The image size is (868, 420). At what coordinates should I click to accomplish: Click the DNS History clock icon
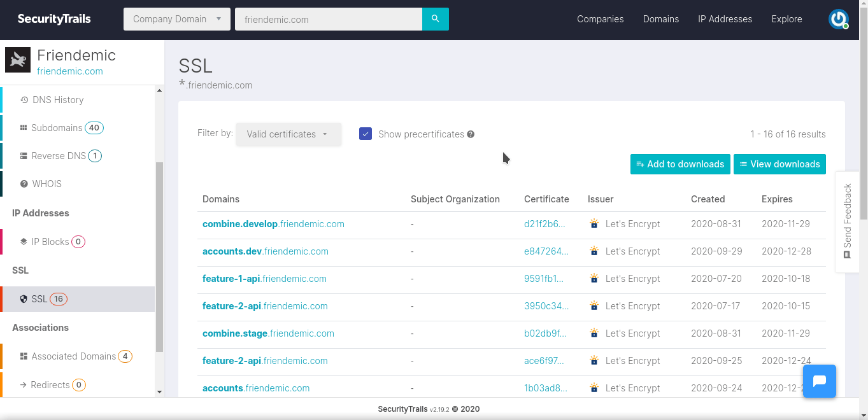[24, 100]
